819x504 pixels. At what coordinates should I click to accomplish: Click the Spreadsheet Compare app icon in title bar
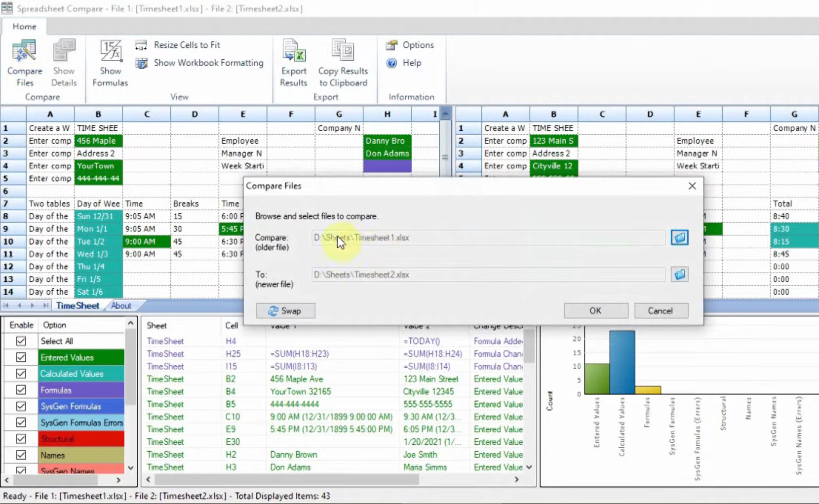pyautogui.click(x=7, y=8)
